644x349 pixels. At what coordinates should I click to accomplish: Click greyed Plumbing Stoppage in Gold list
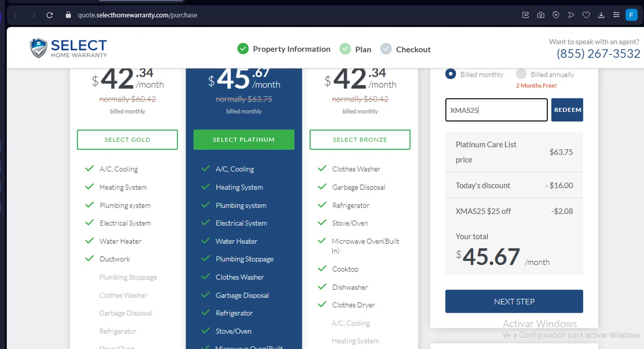pos(128,277)
